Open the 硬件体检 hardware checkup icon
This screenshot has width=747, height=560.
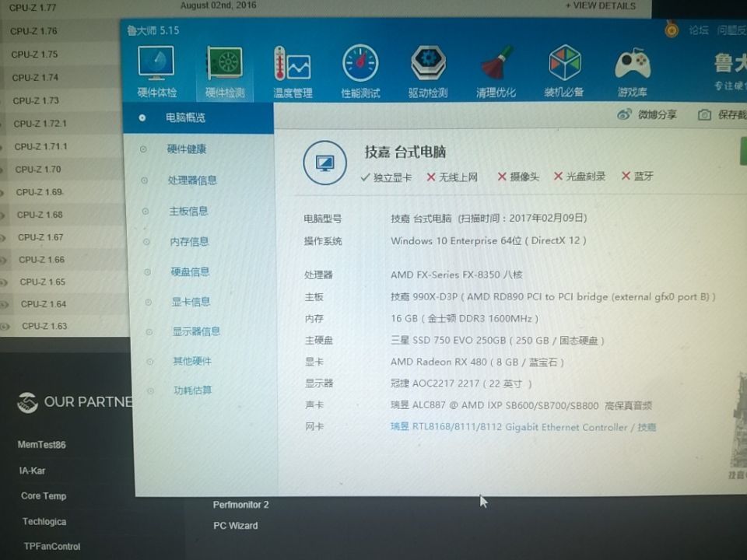[156, 64]
